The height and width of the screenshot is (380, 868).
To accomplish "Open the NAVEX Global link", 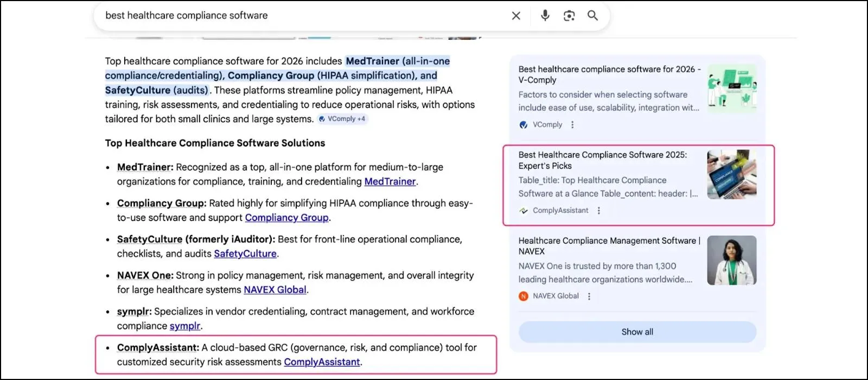I will point(275,290).
